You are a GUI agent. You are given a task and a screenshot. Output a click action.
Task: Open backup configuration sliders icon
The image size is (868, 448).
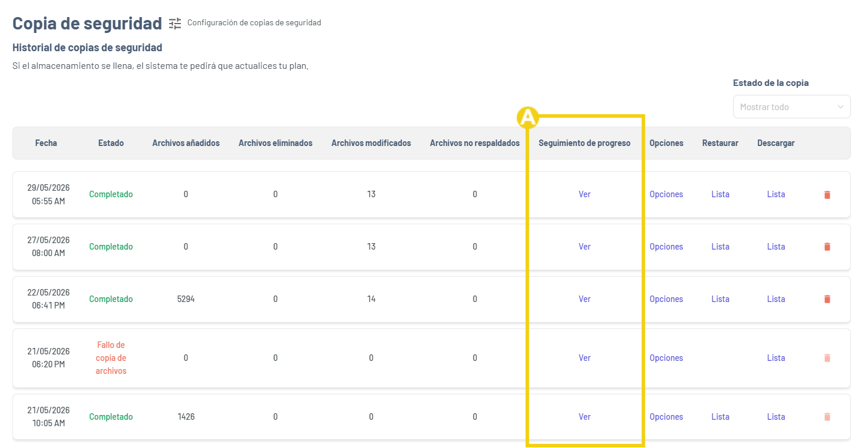pos(175,23)
